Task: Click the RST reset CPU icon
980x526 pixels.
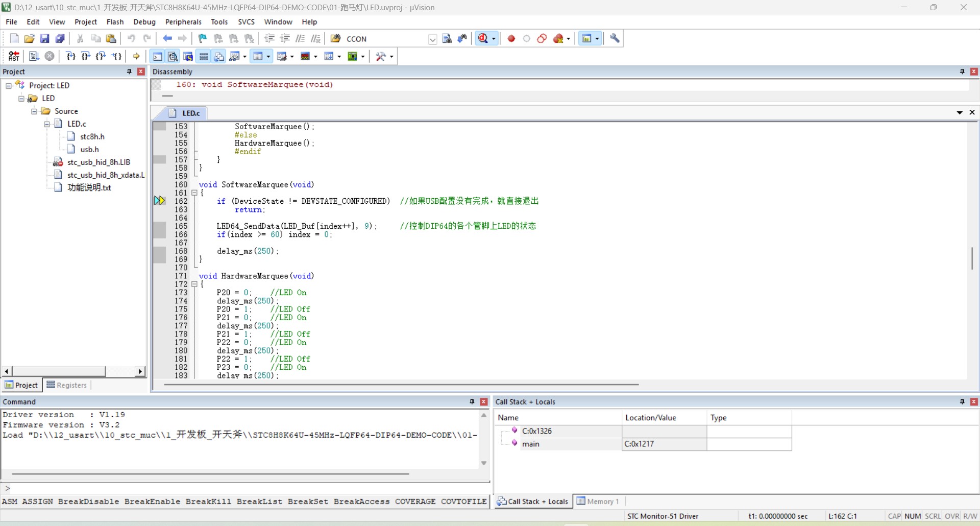Action: pyautogui.click(x=14, y=56)
